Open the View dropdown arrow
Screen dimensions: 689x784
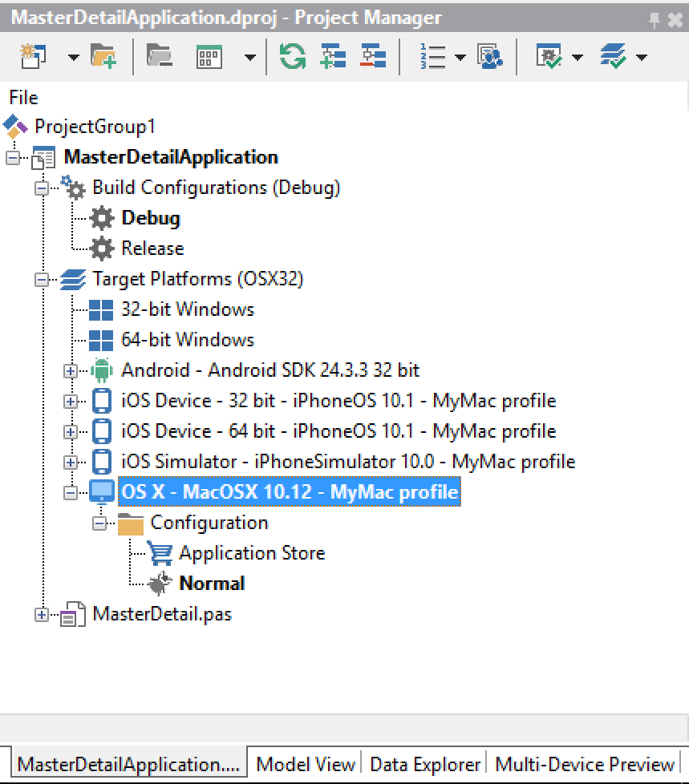[249, 57]
